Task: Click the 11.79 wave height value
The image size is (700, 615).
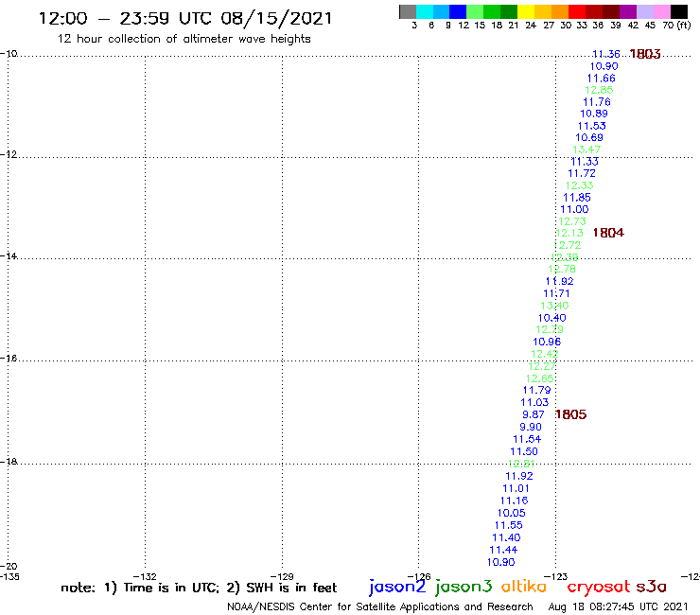Action: [536, 390]
